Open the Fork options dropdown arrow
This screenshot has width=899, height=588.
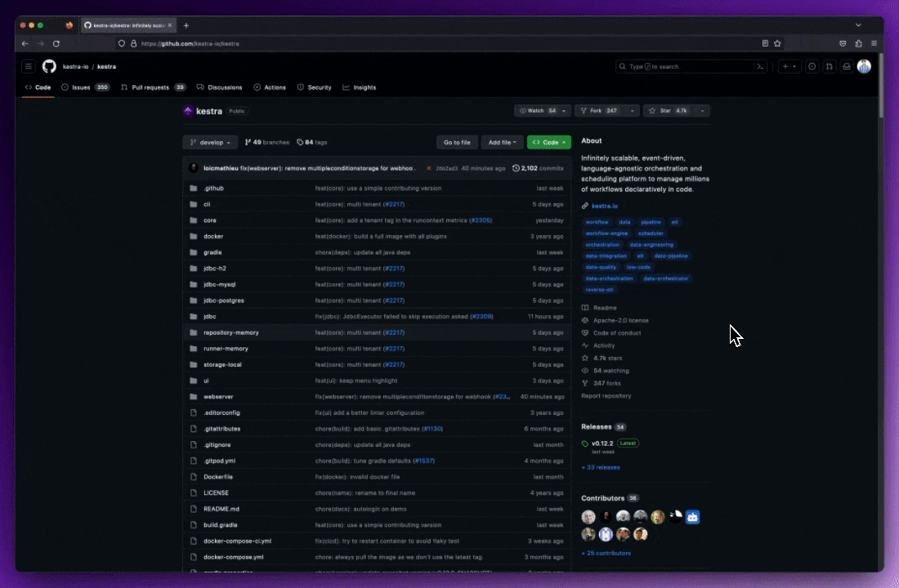(633, 110)
